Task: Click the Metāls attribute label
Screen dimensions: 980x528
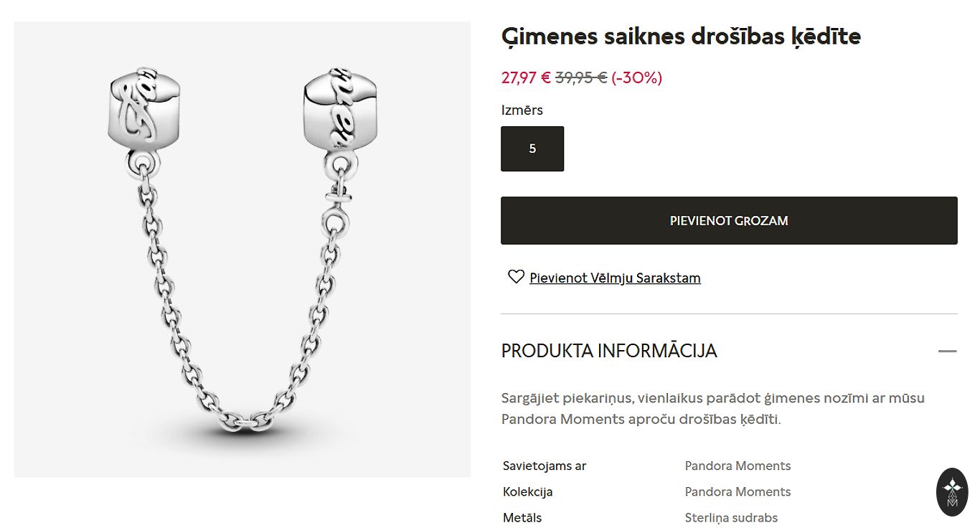Action: point(522,517)
